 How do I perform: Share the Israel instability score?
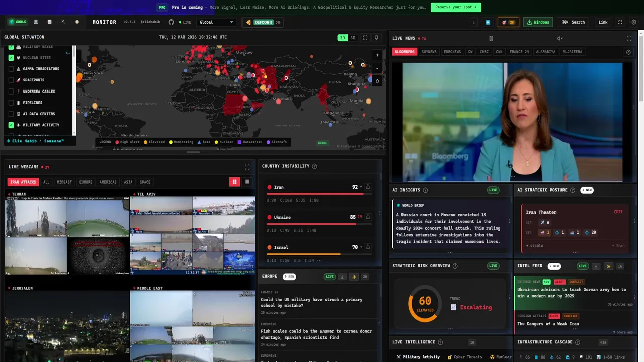tap(368, 247)
